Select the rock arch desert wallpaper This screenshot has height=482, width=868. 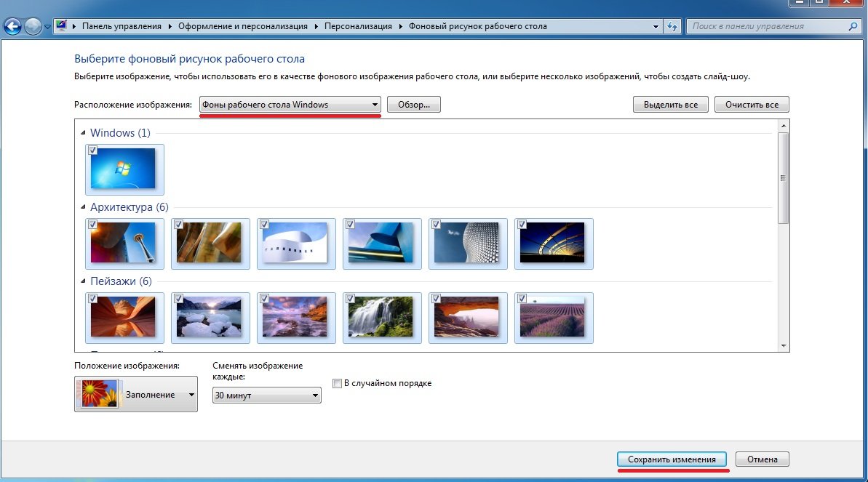pos(467,318)
